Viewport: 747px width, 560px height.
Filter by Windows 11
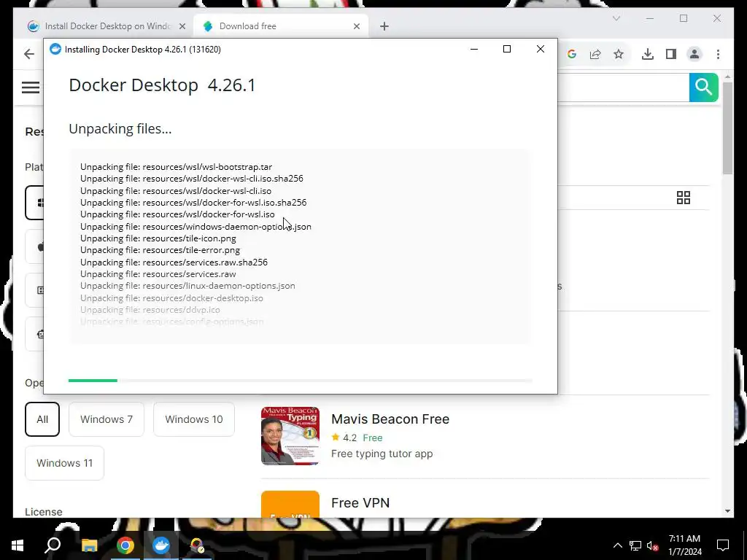point(64,463)
